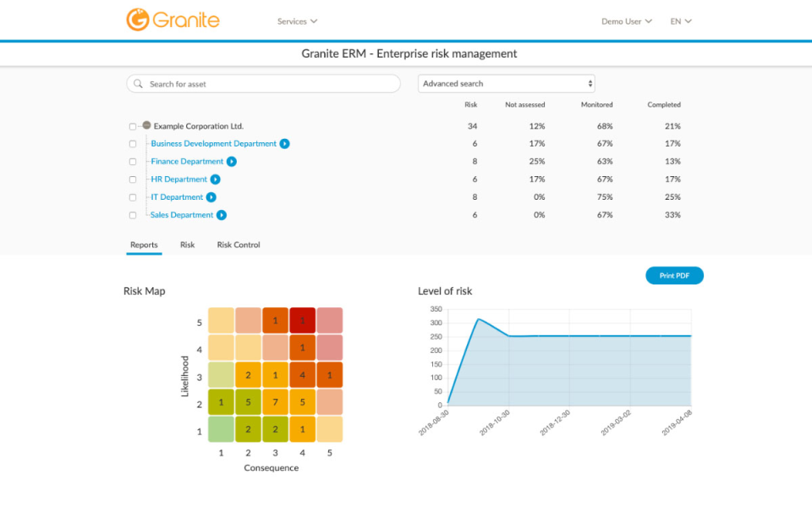Open the Services dropdown menu

(x=296, y=20)
